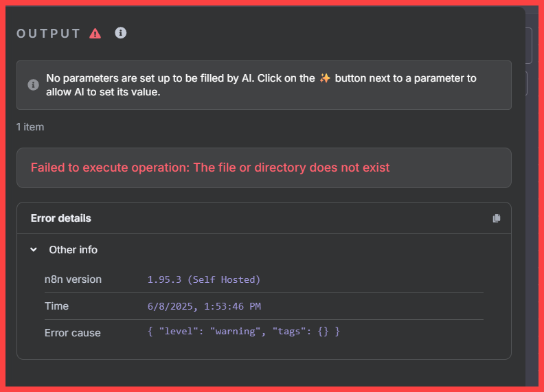The width and height of the screenshot is (544, 392).
Task: Select the 'Failed to execute operation' error message
Action: (210, 168)
